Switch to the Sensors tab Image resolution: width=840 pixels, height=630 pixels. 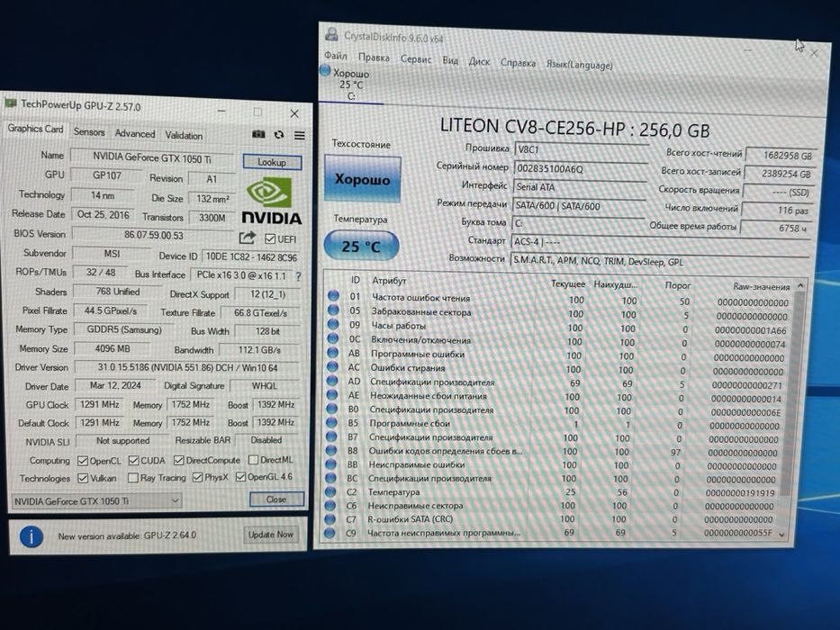[89, 131]
